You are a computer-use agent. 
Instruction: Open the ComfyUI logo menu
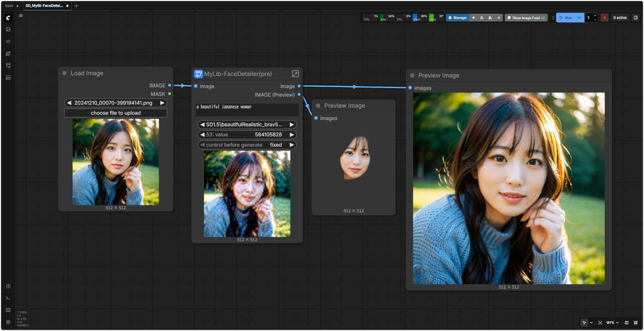(x=8, y=18)
